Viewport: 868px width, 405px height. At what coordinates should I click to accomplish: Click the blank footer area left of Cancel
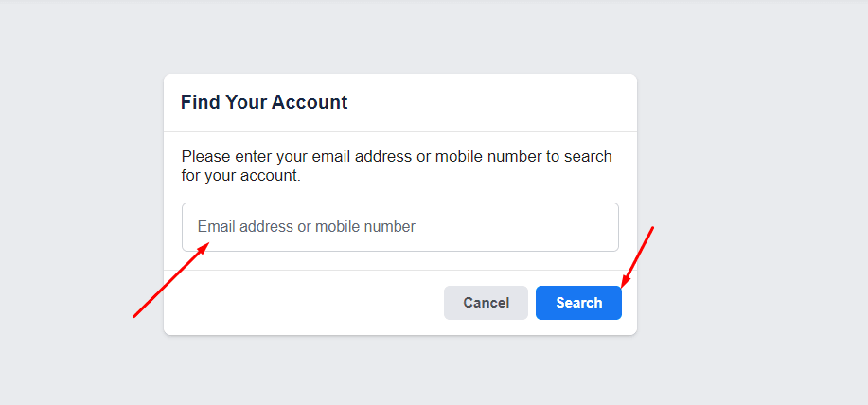pos(303,303)
